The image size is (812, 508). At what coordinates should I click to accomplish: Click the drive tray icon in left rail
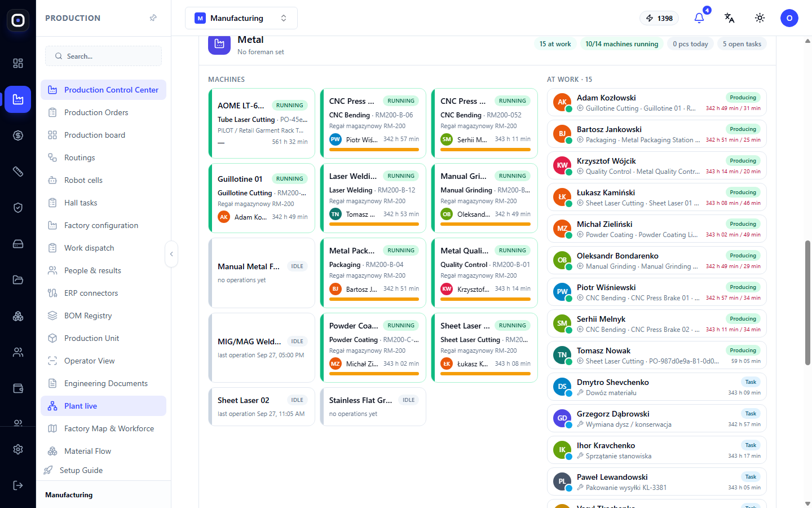click(18, 244)
